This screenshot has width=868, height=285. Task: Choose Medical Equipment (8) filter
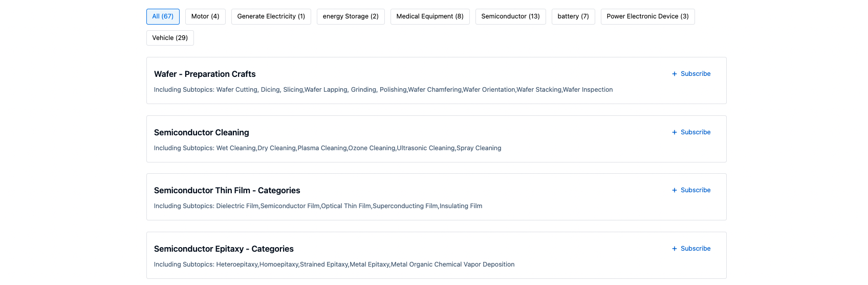(x=429, y=16)
